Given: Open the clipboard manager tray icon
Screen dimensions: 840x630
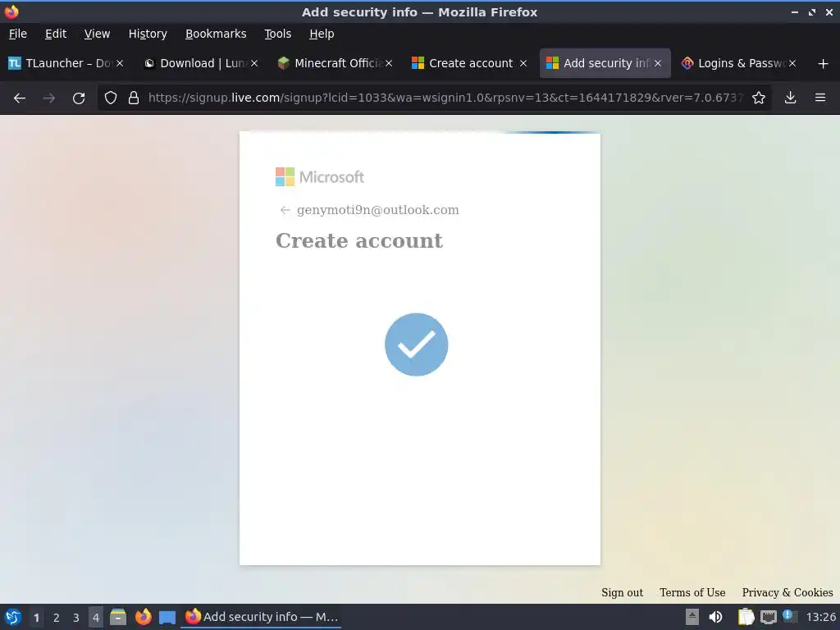Looking at the screenshot, I should point(746,617).
